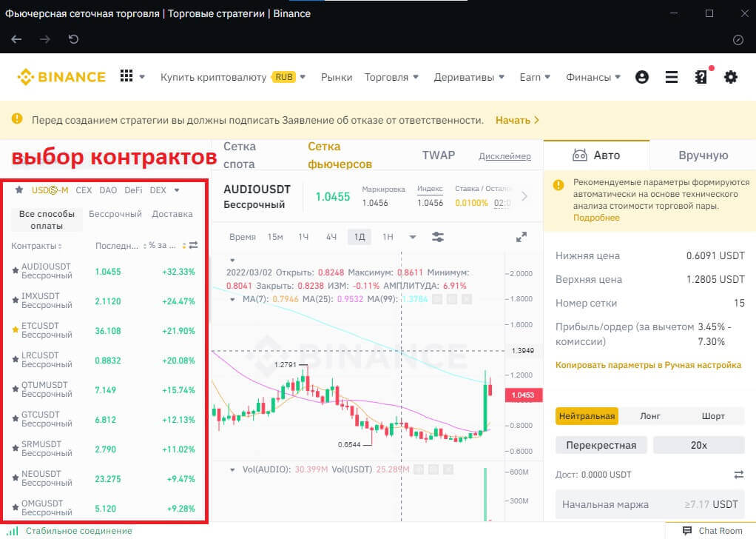Image resolution: width=756 pixels, height=539 pixels.
Task: Switch to the Вручную tab
Action: coord(703,155)
